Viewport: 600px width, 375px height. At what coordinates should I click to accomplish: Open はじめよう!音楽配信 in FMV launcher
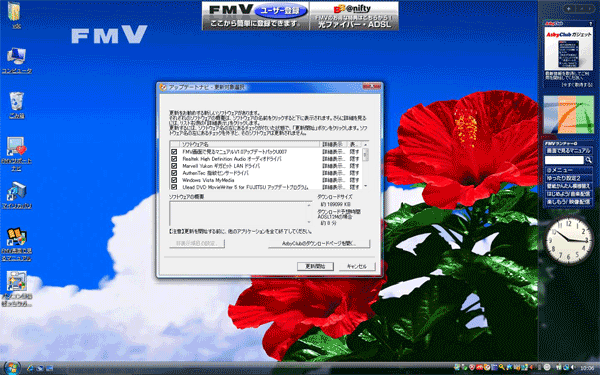coord(569,194)
